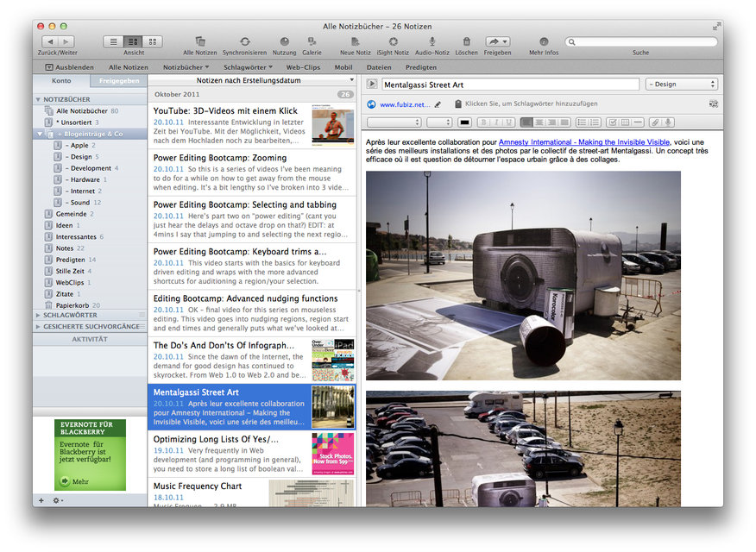Toggle bold text formatting
The height and width of the screenshot is (552, 756).
[x=484, y=122]
